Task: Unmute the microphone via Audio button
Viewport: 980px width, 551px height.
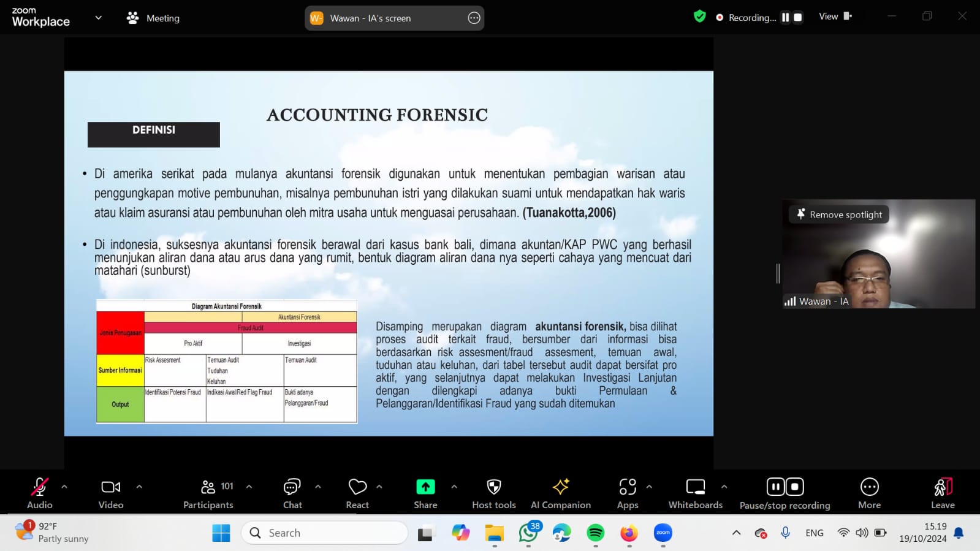Action: click(40, 493)
